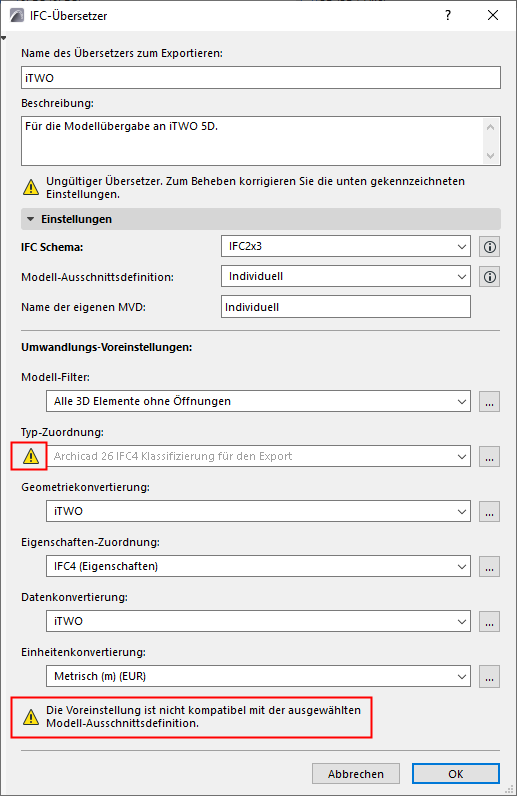Click the 'Einheitenkonvertierung:' label
Screen dimensions: 517x796
coord(83,652)
